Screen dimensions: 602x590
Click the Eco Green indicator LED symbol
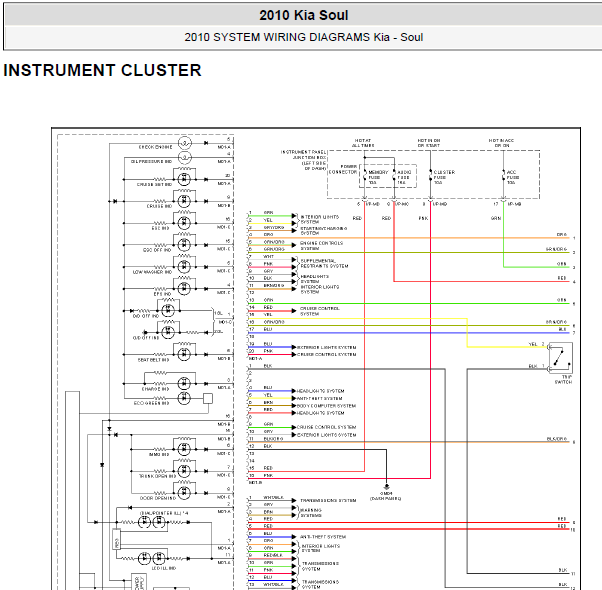pyautogui.click(x=184, y=398)
